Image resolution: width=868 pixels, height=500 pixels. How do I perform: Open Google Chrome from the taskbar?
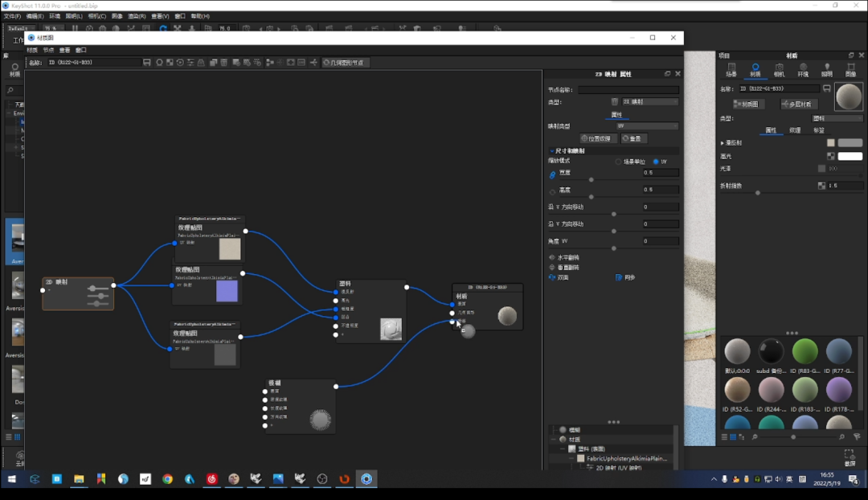coord(167,480)
